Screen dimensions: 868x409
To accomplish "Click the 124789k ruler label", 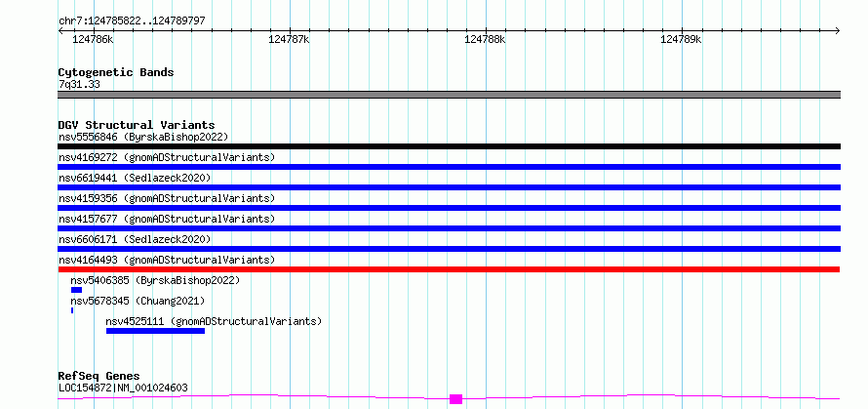I will (x=682, y=40).
